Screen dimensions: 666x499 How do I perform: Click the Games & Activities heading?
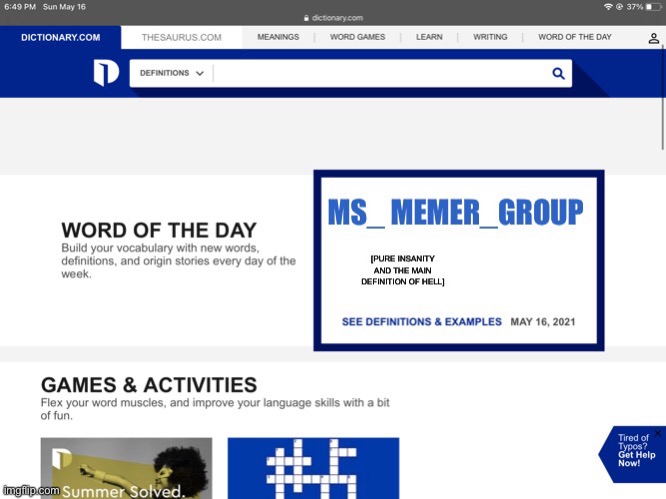coord(149,385)
